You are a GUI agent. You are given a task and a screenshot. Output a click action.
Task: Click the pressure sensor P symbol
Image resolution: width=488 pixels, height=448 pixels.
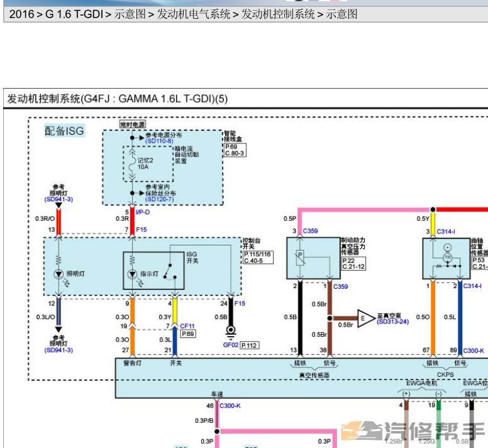point(300,258)
